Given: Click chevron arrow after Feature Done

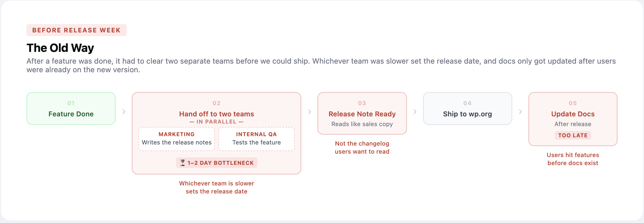Looking at the screenshot, I should tap(124, 111).
